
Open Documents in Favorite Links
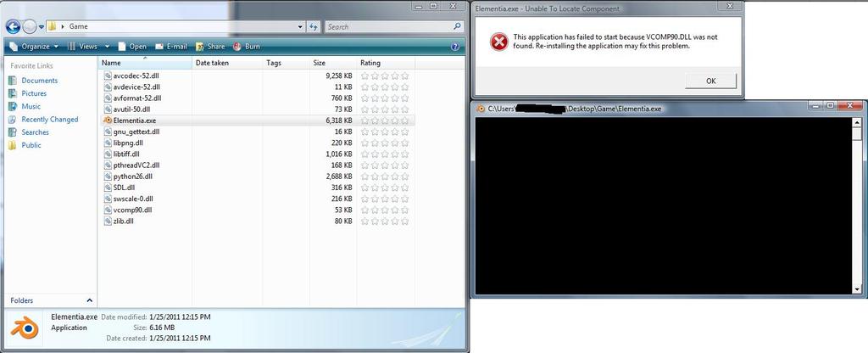39,81
